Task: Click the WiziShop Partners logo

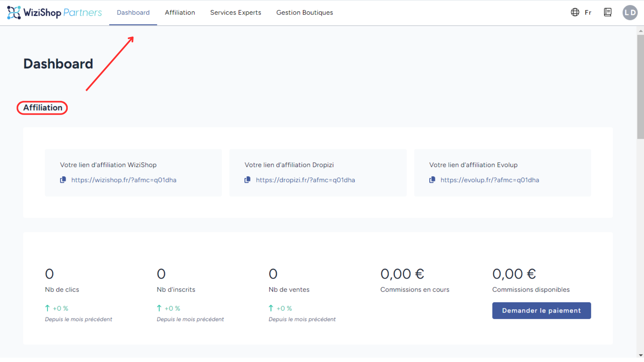Action: (x=54, y=12)
